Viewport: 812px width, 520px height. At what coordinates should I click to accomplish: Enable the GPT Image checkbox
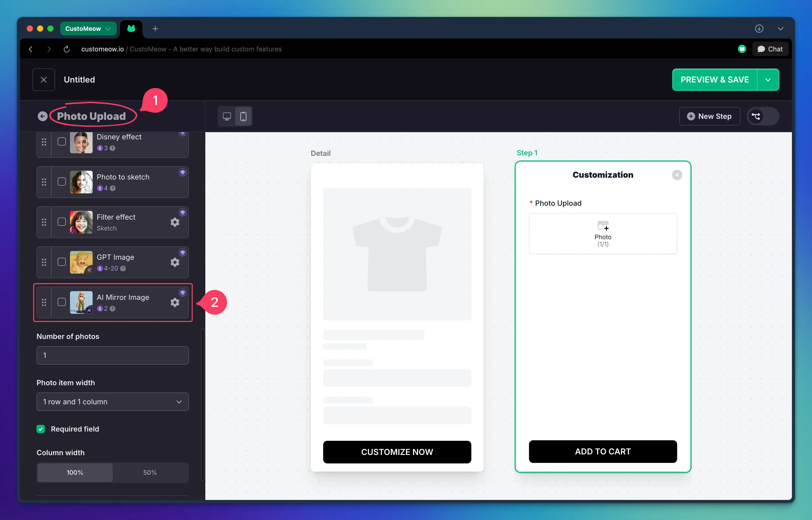pos(61,262)
